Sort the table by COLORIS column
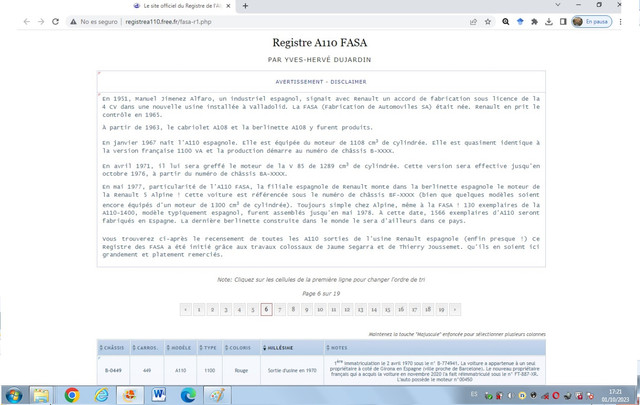Viewport: 640px width, 405px height. (241, 347)
